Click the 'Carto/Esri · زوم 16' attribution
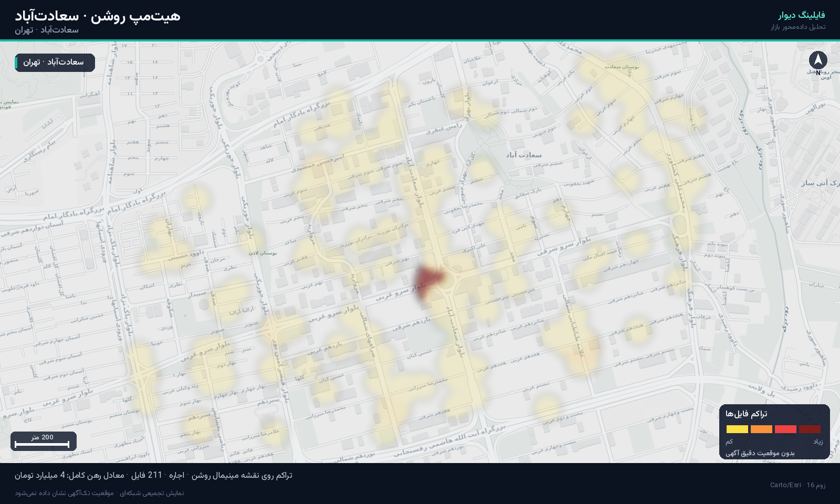The width and height of the screenshot is (840, 504). pos(797,485)
